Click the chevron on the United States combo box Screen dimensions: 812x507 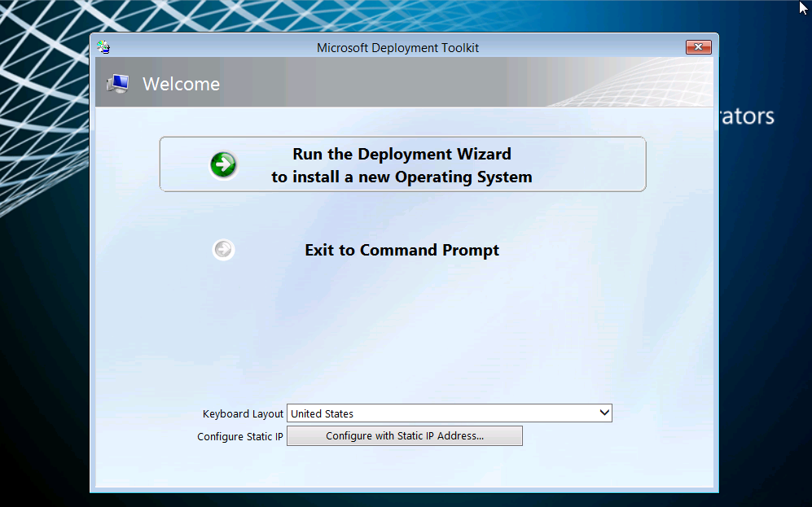604,413
